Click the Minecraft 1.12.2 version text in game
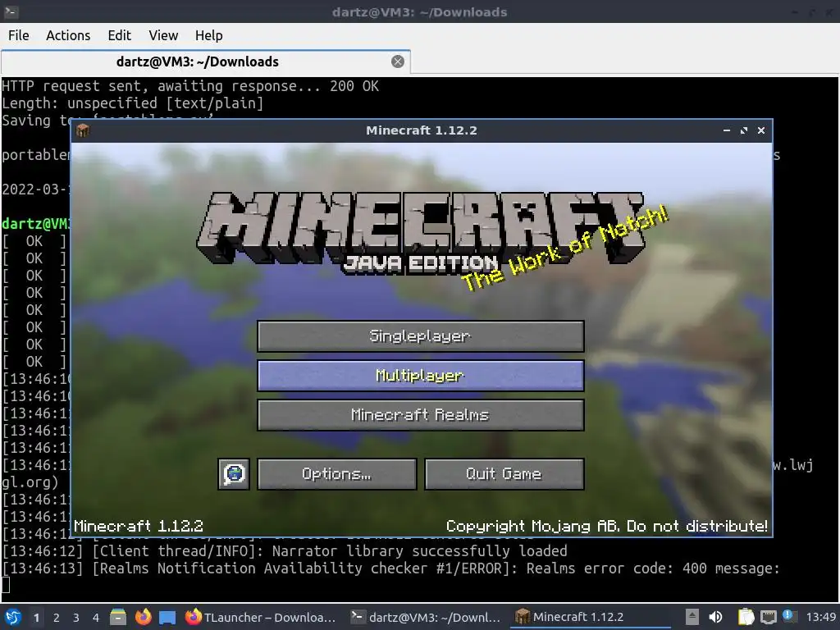The width and height of the screenshot is (840, 630). pos(138,526)
